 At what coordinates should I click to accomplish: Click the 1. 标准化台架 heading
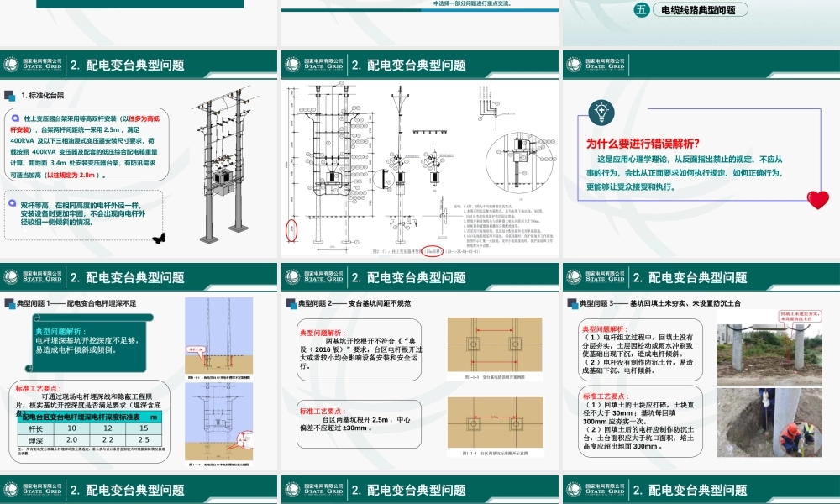(x=42, y=96)
